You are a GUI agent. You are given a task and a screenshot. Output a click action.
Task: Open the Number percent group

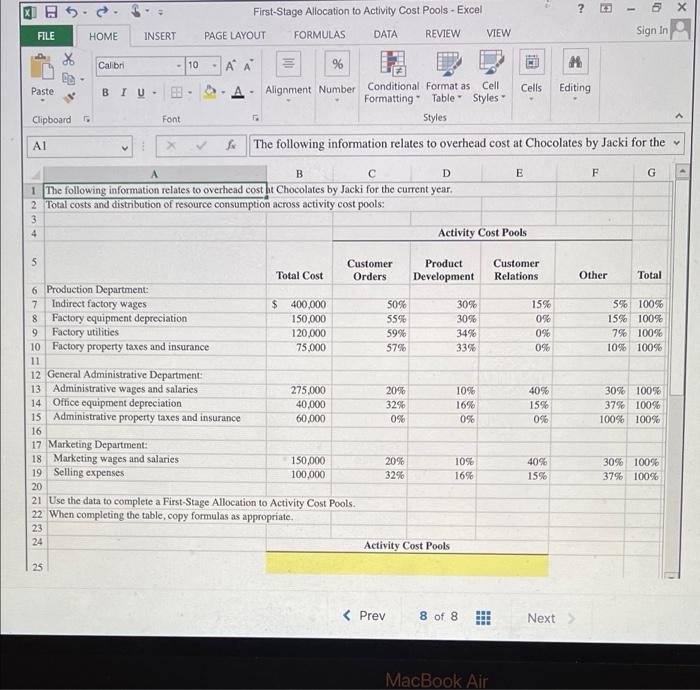[337, 77]
